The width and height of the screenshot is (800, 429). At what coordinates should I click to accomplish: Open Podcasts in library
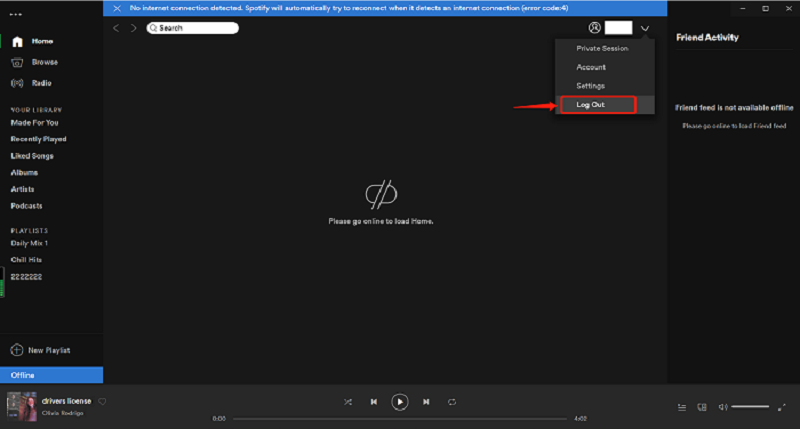(x=27, y=206)
